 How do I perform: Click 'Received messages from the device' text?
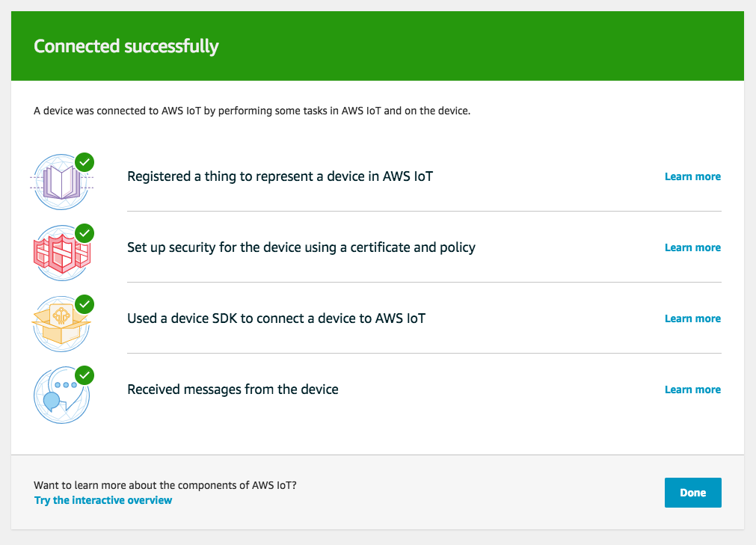233,389
